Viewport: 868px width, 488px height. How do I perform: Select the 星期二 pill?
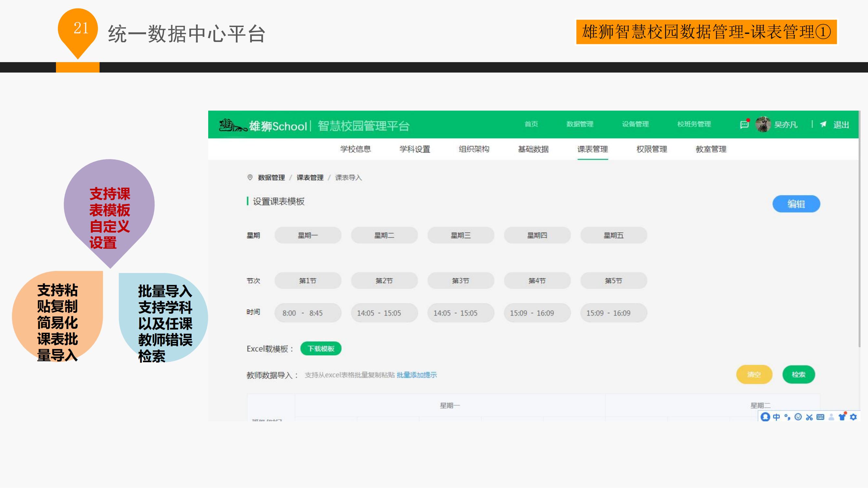(384, 235)
